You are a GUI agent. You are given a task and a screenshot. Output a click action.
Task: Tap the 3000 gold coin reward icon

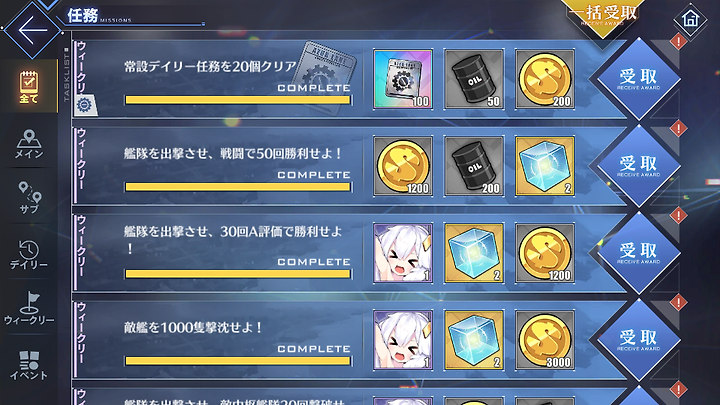coord(545,340)
